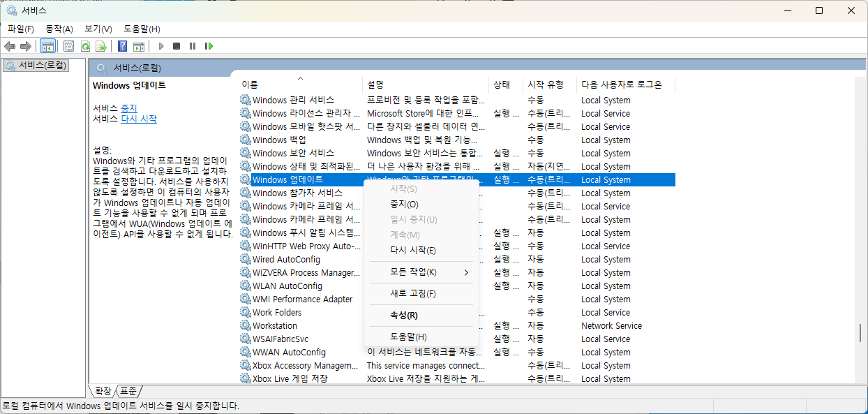Select the WMI Performance Adapter service name
The height and width of the screenshot is (414, 868).
[302, 299]
